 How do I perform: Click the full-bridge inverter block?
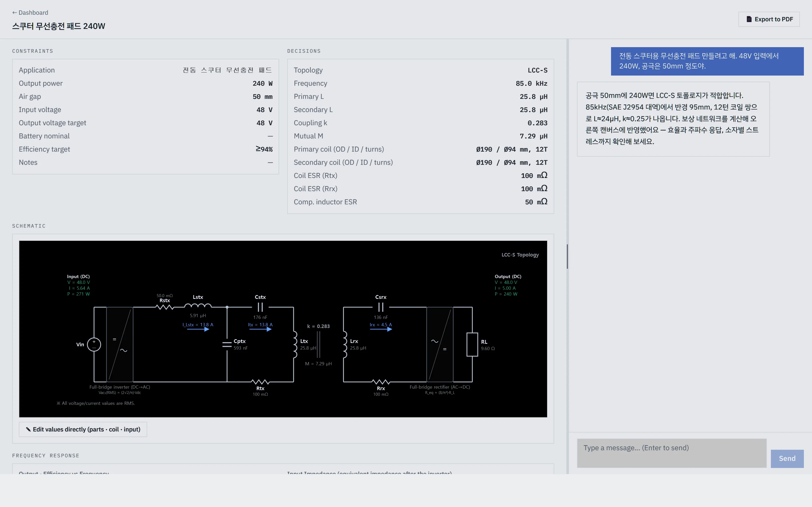[x=120, y=344]
